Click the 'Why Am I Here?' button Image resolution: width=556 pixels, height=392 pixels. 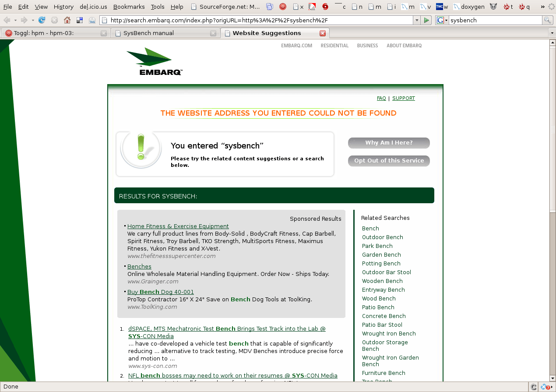pos(389,143)
